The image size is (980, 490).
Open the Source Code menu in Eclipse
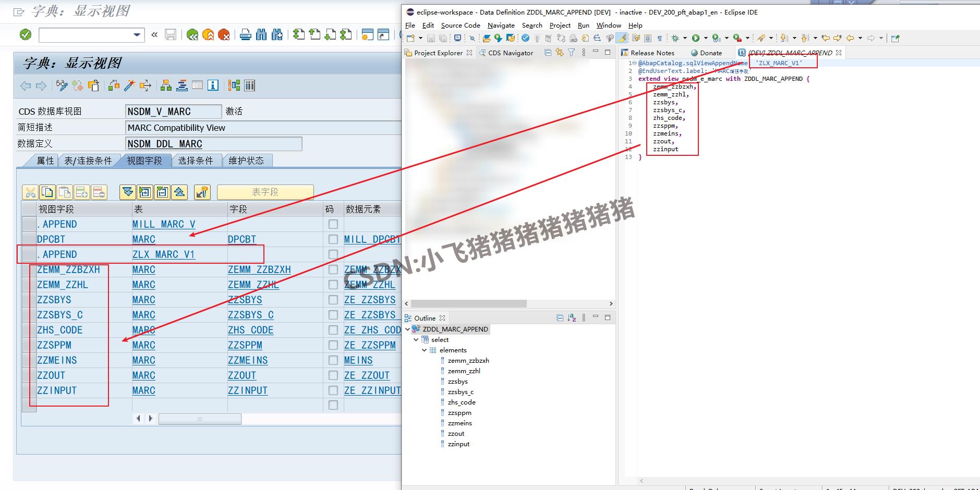point(460,25)
